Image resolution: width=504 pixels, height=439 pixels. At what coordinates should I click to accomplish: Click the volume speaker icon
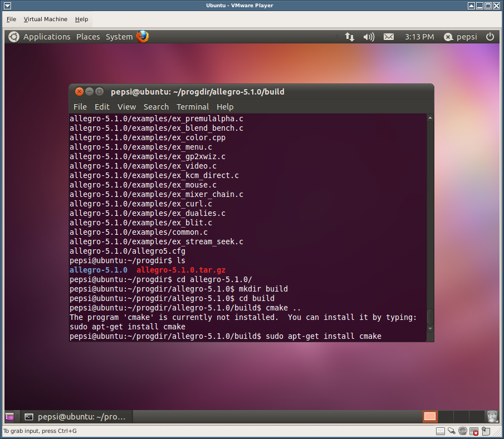click(x=369, y=37)
